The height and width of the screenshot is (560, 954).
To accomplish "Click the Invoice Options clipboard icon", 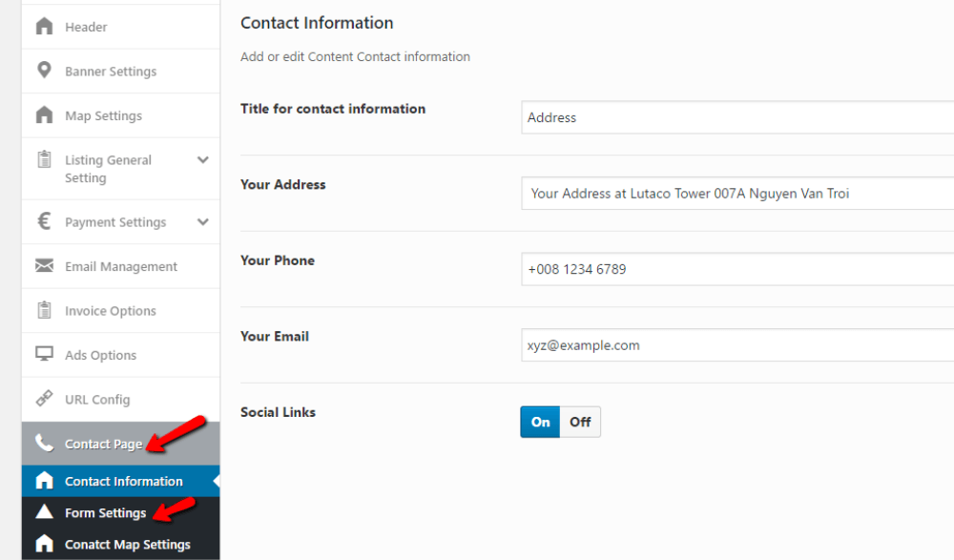I will click(42, 310).
